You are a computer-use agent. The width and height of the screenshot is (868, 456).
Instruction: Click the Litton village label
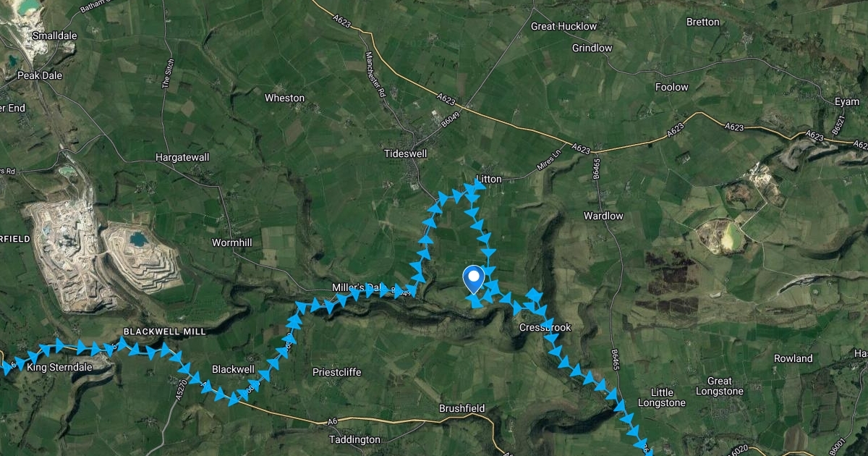(489, 179)
